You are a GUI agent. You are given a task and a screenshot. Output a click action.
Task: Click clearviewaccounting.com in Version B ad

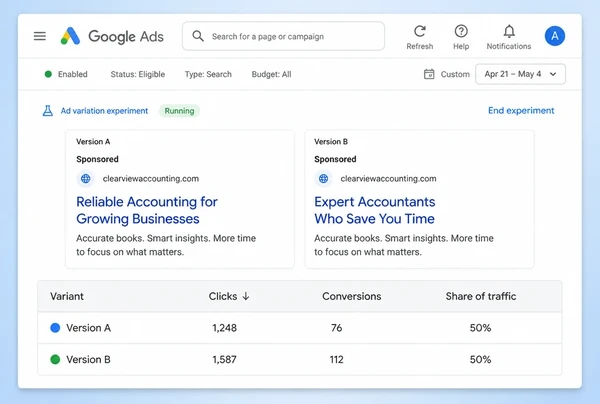(388, 179)
